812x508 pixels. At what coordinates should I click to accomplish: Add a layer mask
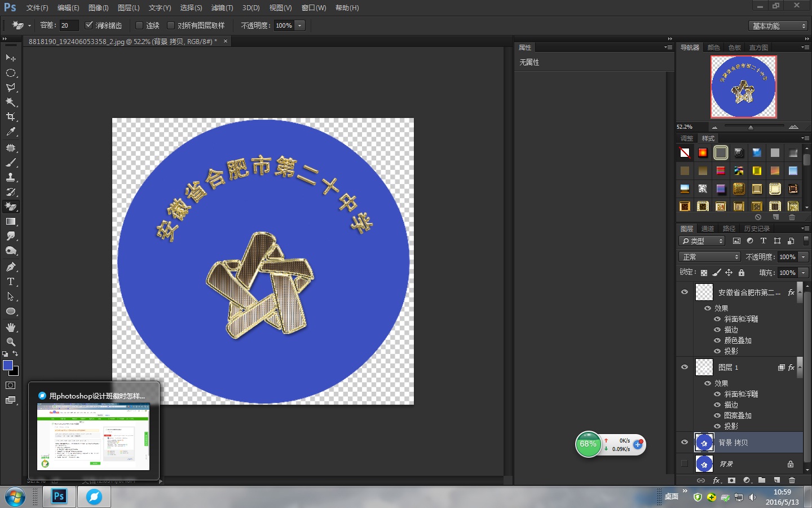(x=731, y=480)
